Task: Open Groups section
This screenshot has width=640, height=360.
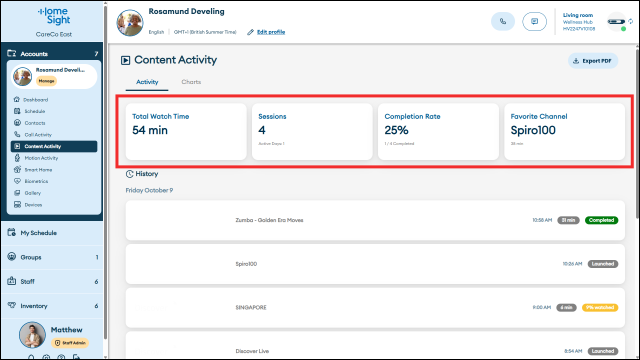Action: point(52,257)
